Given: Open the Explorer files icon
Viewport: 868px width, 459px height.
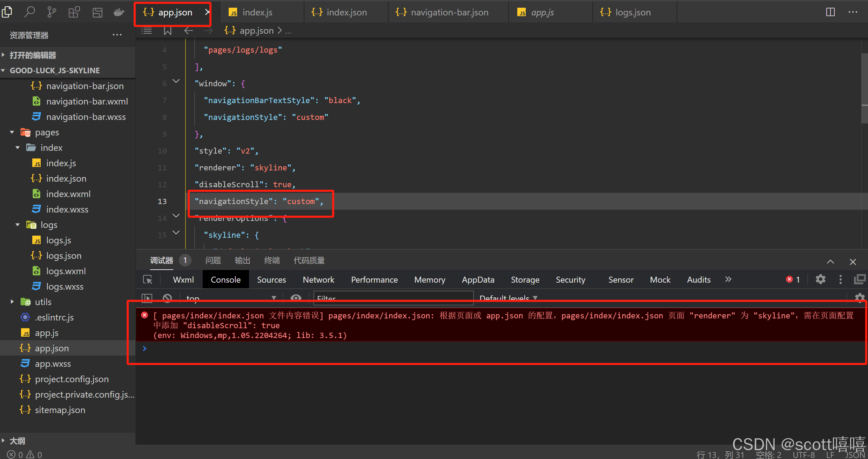Looking at the screenshot, I should coord(7,12).
